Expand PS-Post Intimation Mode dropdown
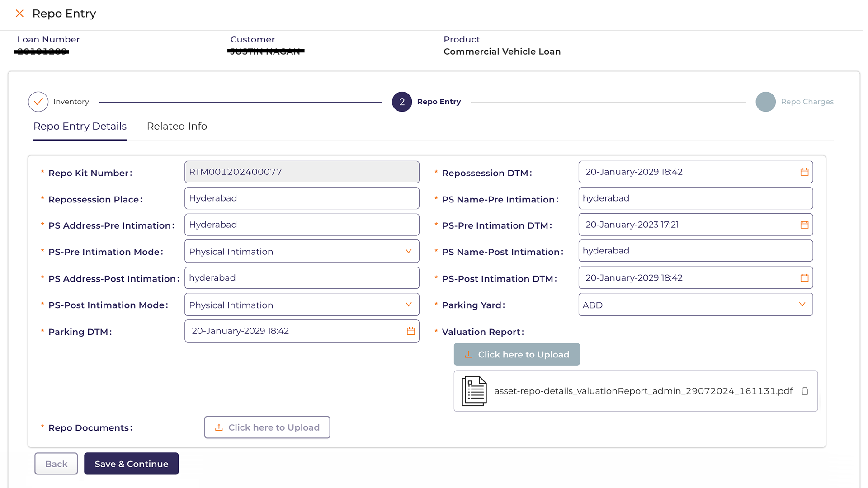868x488 pixels. pyautogui.click(x=408, y=305)
